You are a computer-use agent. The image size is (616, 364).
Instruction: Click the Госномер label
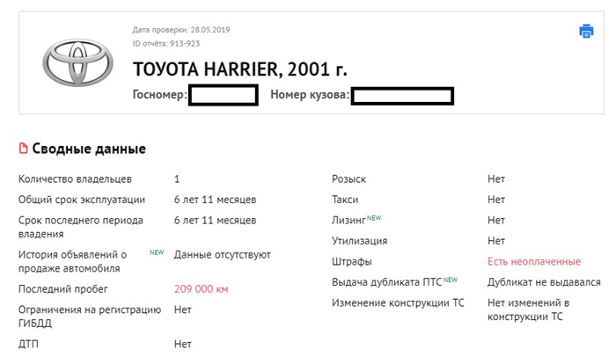[160, 95]
